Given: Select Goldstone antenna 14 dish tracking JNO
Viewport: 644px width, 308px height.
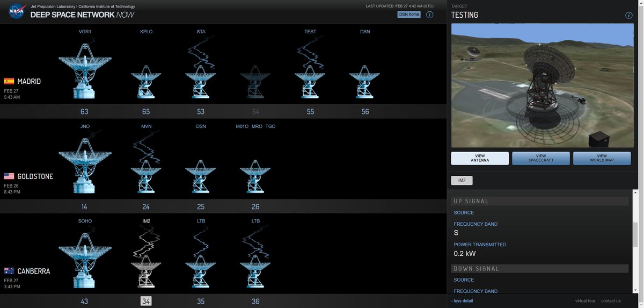Looking at the screenshot, I should pyautogui.click(x=84, y=166).
